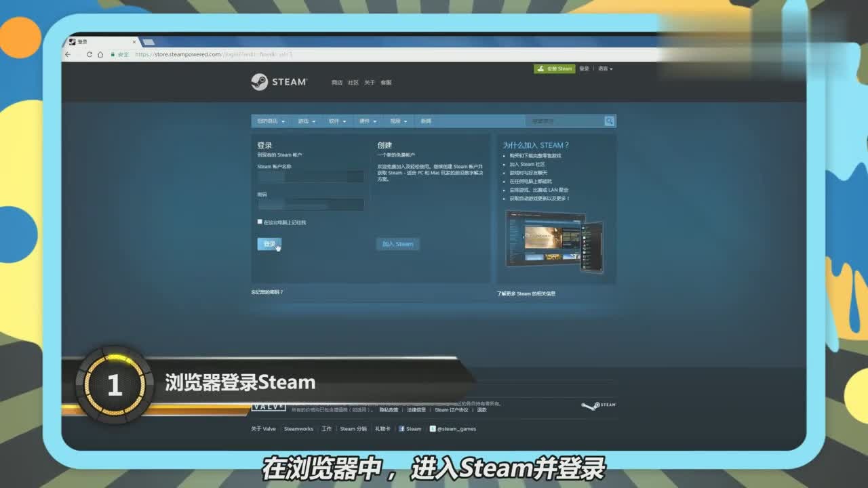Open the Steam 分销 footer link
Image resolution: width=868 pixels, height=488 pixels.
click(x=353, y=428)
